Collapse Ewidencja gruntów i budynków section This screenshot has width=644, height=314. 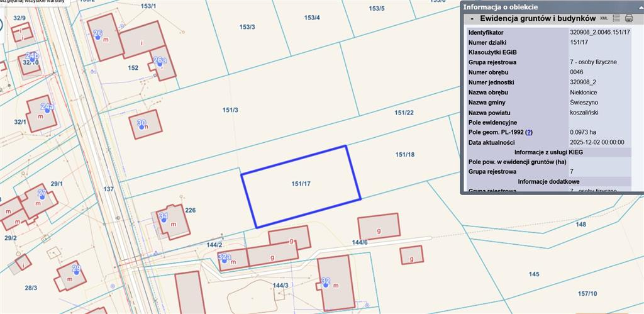point(472,19)
